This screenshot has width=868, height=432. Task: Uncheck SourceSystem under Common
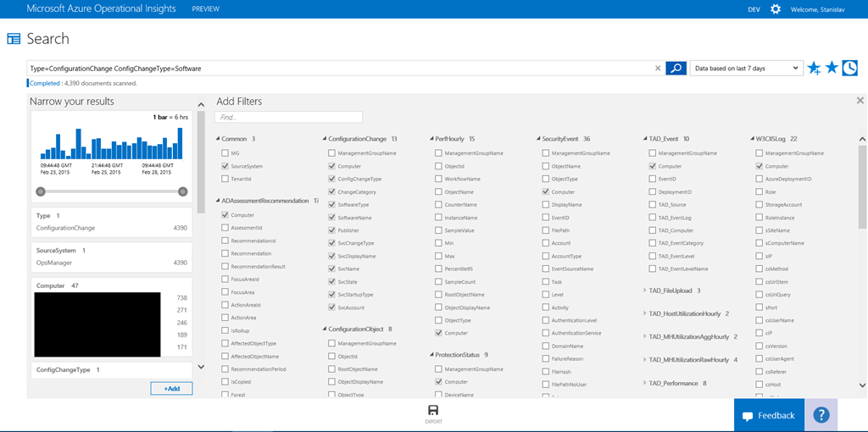coord(225,166)
